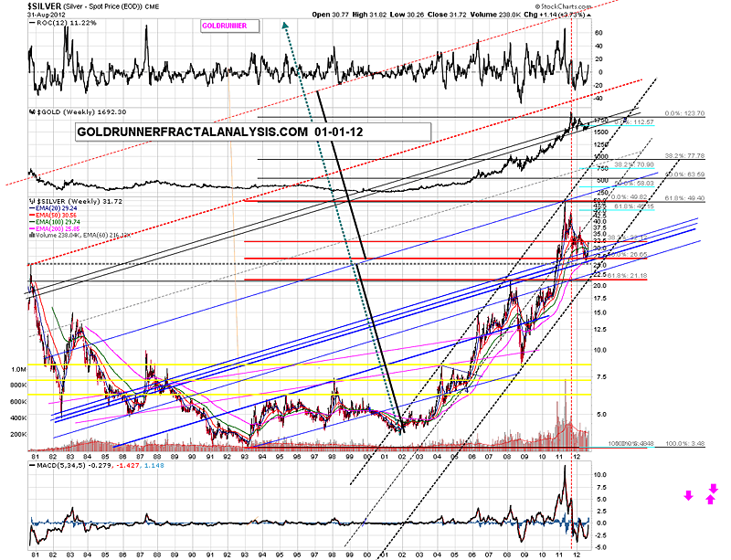Click the High 31.82 value
Screen dimensions: 731x560
(369, 15)
